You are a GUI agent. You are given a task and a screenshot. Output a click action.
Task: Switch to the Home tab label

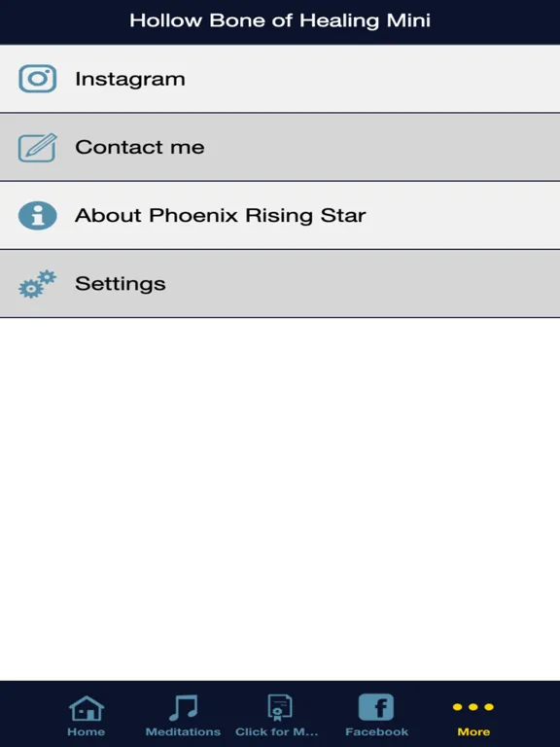point(87,731)
